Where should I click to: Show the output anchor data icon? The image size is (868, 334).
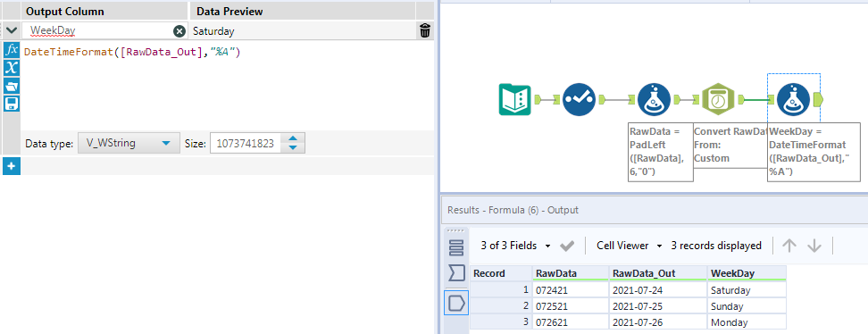456,303
